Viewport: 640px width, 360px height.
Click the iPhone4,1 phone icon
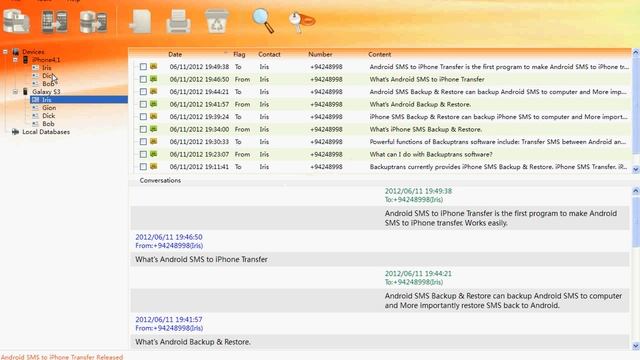(25, 60)
